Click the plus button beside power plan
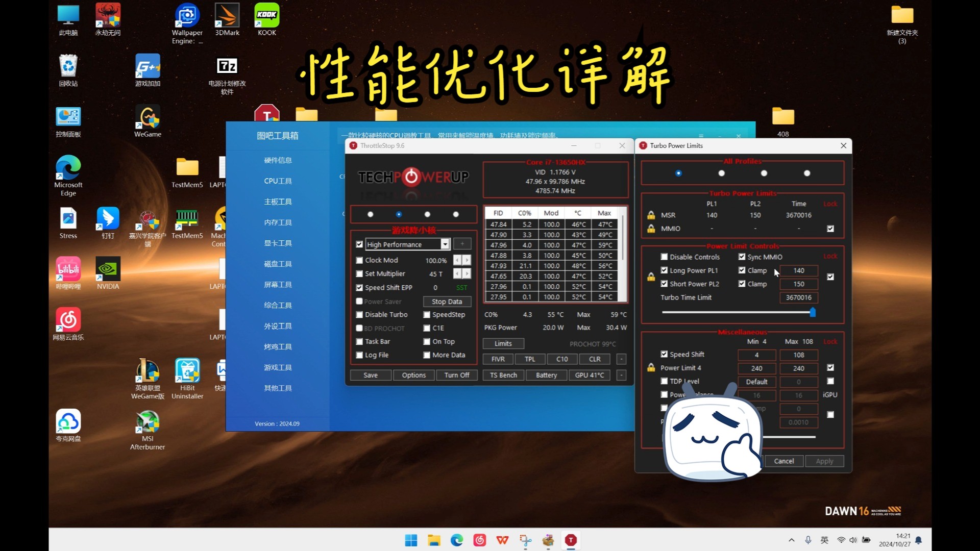This screenshot has width=980, height=551. point(462,244)
